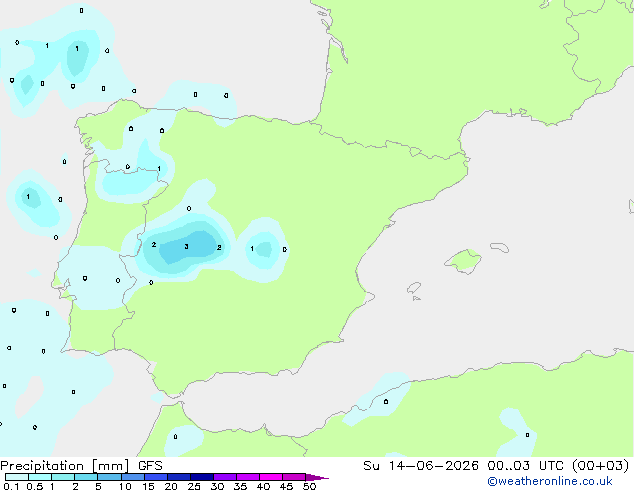Image resolution: width=634 pixels, height=490 pixels.
Task: Click the 15 legend scale label
Action: pyautogui.click(x=148, y=486)
